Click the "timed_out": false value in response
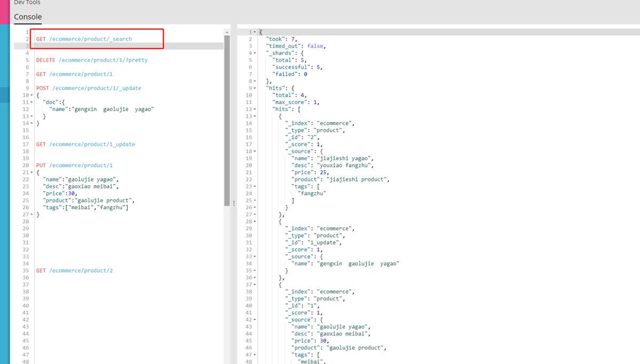640x364 pixels. click(x=316, y=46)
